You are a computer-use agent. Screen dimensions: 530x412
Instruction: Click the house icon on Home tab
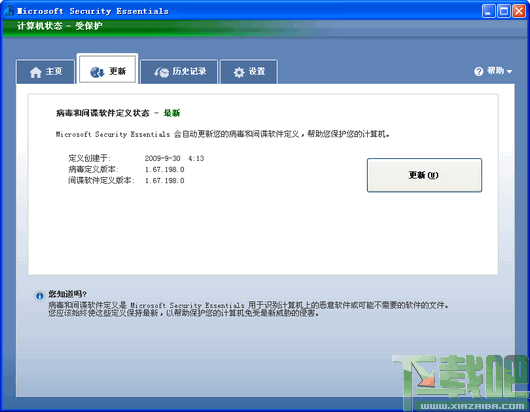[35, 72]
